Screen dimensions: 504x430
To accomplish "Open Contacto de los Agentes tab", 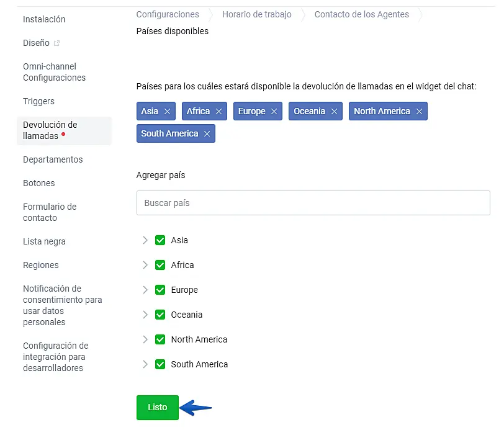I will (x=361, y=14).
